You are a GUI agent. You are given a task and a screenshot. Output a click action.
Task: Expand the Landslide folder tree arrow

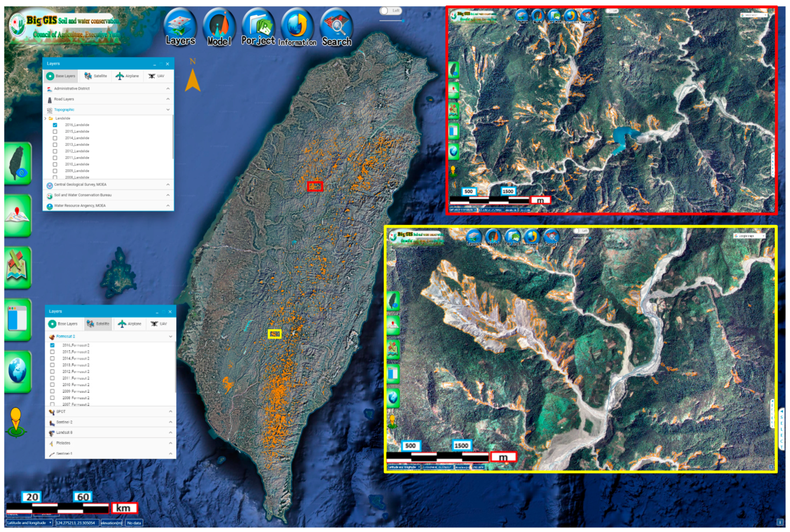click(x=45, y=118)
